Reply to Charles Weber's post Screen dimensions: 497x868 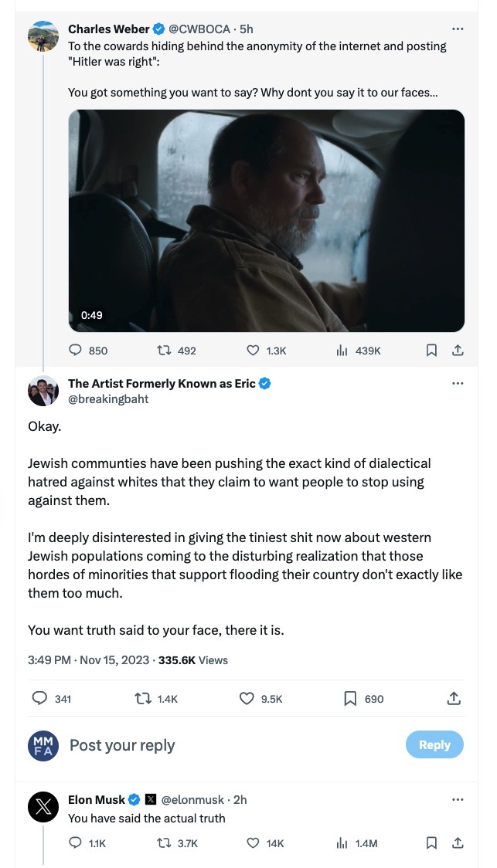[76, 350]
